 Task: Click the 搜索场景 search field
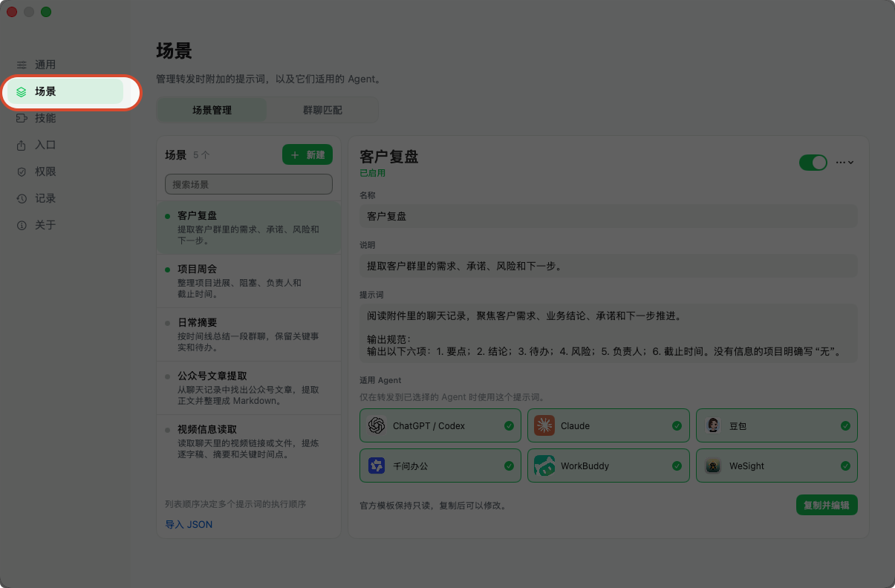(248, 184)
